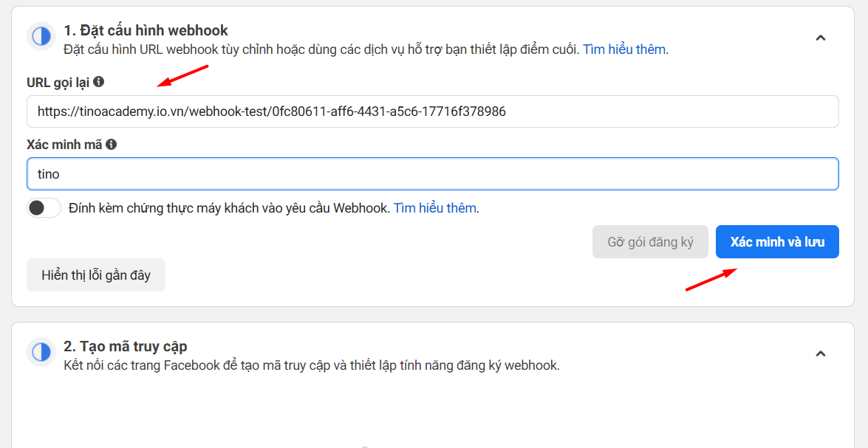Click text Đính kèm chứng thực máy khách
This screenshot has height=448, width=868.
[x=230, y=208]
